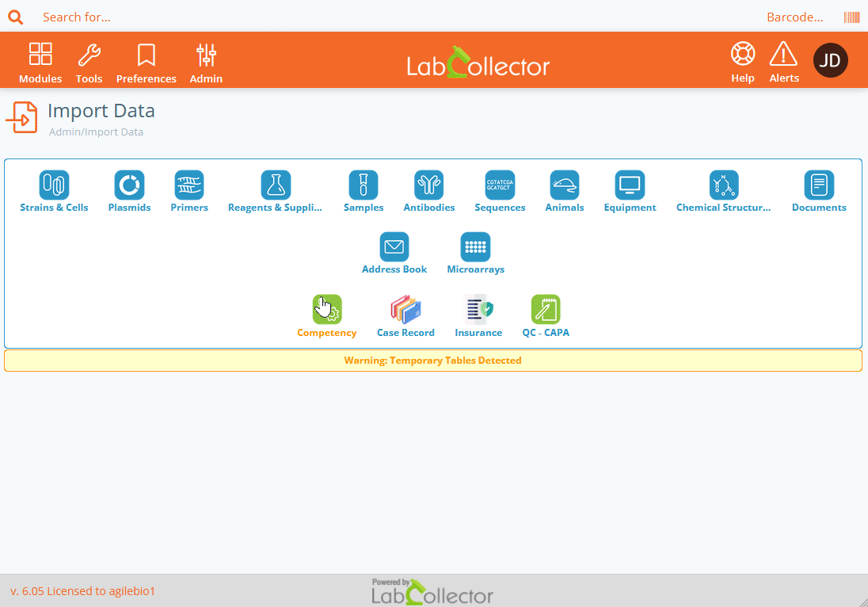
Task: Select the Strains & Cells module icon
Action: [54, 185]
